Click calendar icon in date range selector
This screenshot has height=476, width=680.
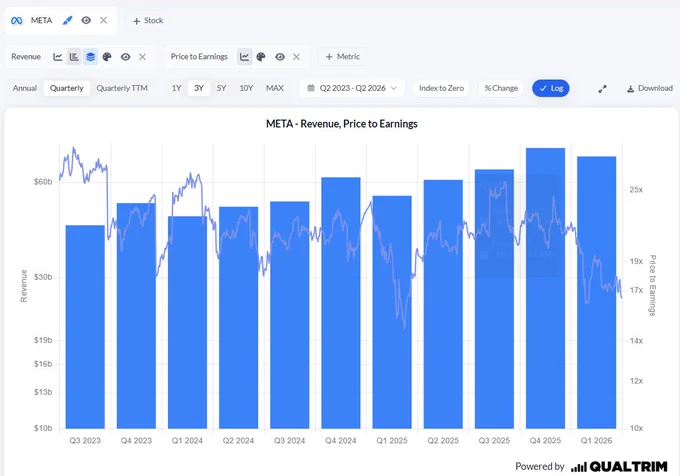point(311,88)
